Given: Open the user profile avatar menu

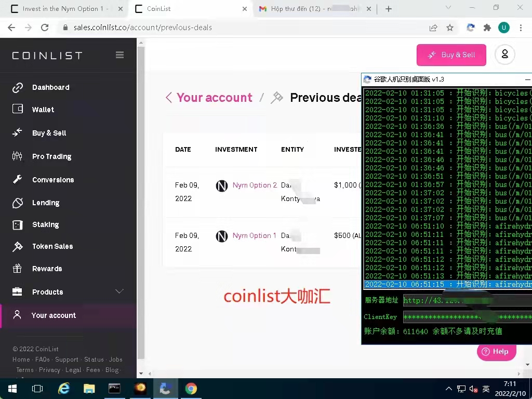Looking at the screenshot, I should click(x=505, y=54).
